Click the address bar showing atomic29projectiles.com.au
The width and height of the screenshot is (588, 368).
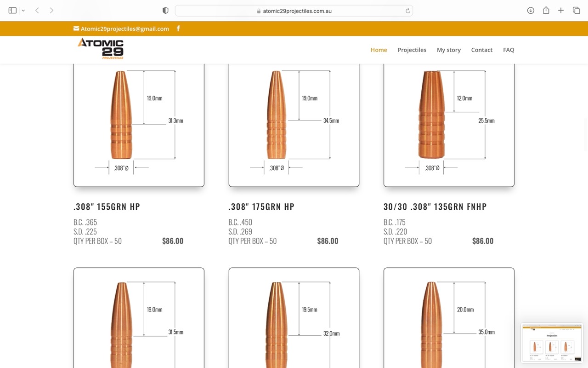[294, 11]
